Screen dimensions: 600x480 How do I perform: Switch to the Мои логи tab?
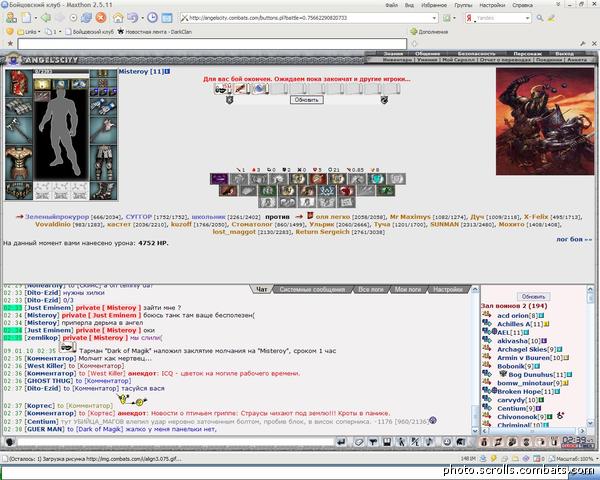[408, 289]
